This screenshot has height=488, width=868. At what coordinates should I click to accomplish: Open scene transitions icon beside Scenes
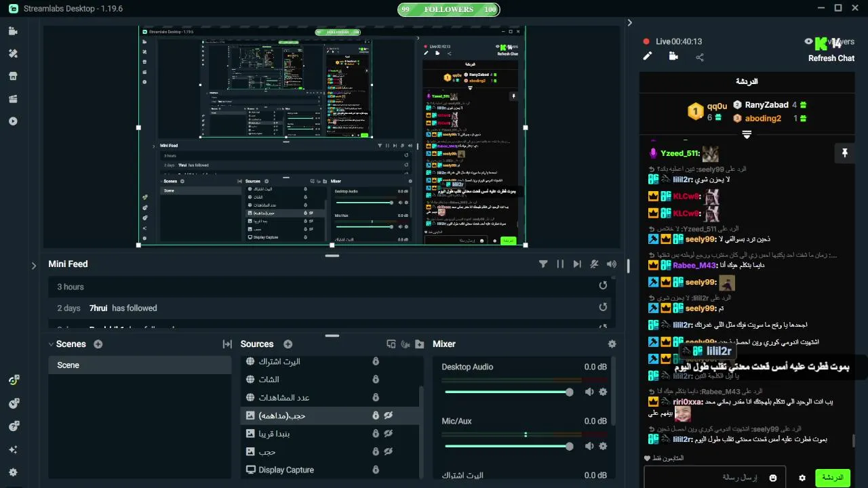[227, 344]
